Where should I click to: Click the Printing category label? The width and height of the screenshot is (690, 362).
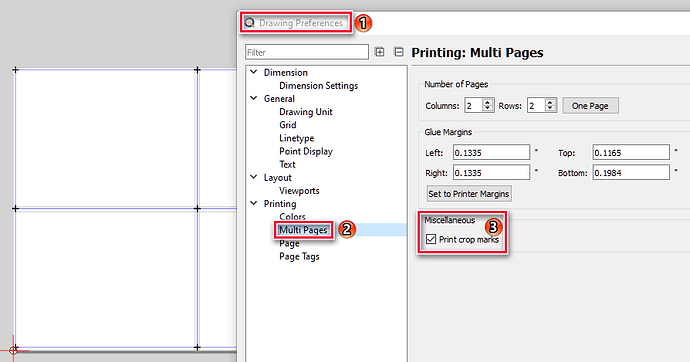(280, 204)
